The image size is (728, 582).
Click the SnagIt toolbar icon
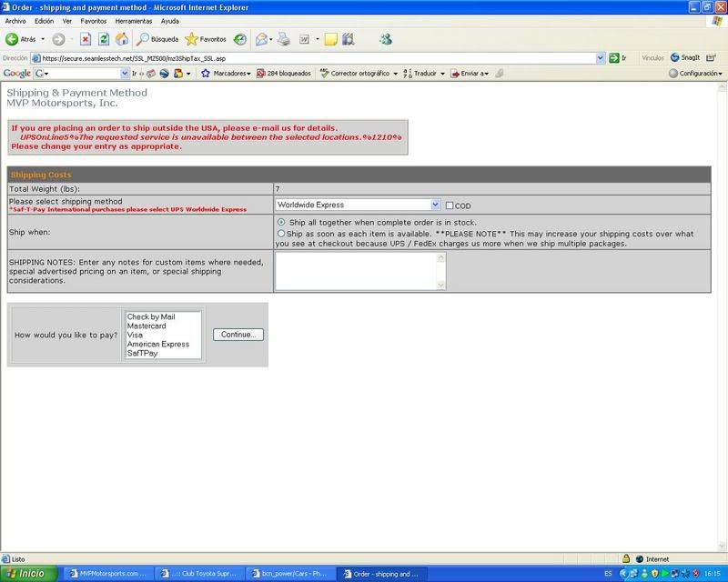(x=685, y=57)
